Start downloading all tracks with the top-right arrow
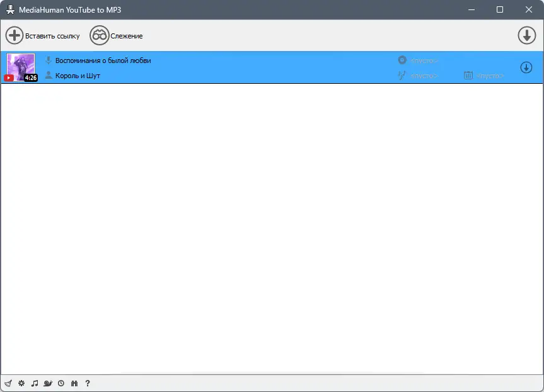The height and width of the screenshot is (392, 544). [527, 35]
